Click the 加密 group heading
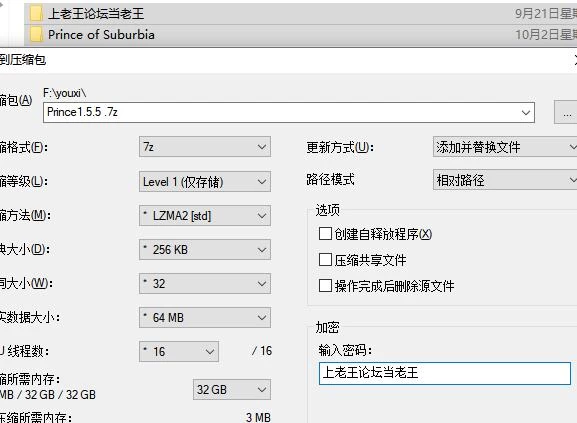Image resolution: width=577 pixels, height=423 pixels. click(327, 327)
